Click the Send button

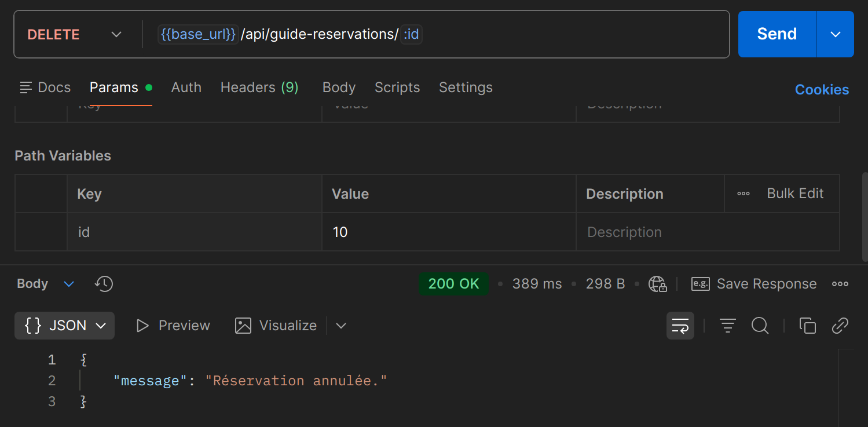[x=777, y=34]
